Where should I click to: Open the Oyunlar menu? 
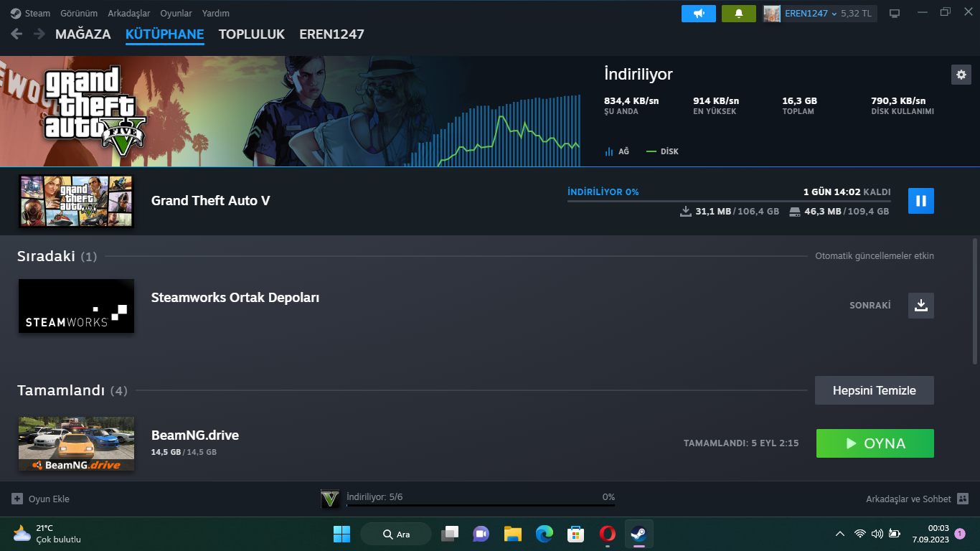coord(176,13)
